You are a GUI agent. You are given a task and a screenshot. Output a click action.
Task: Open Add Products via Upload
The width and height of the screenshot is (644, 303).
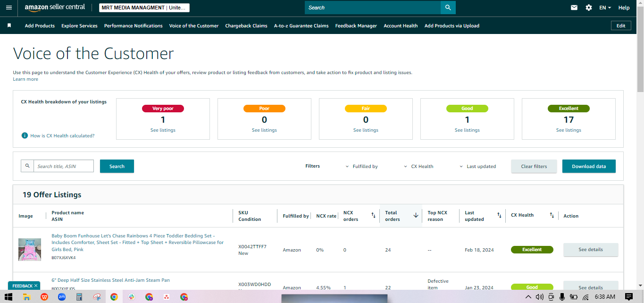click(x=452, y=25)
